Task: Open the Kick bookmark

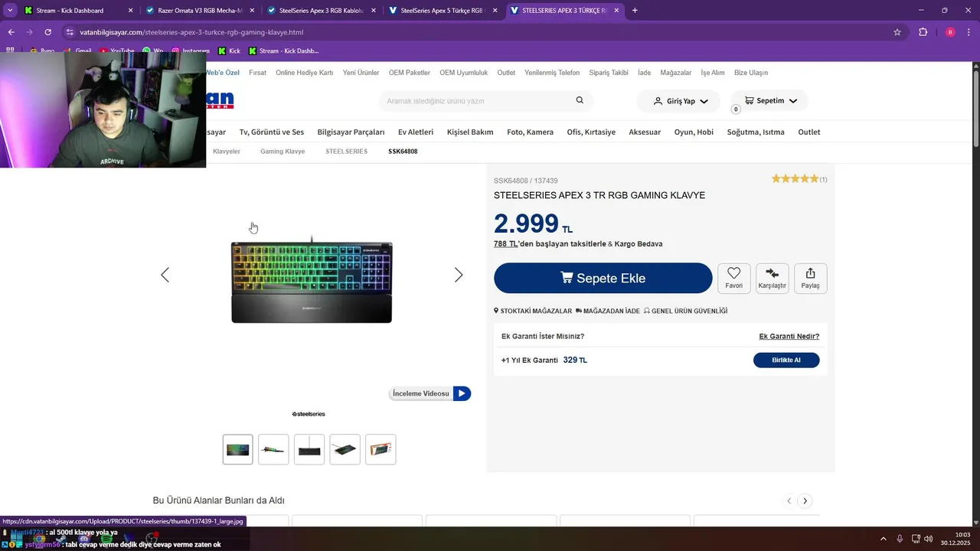Action: click(x=229, y=51)
